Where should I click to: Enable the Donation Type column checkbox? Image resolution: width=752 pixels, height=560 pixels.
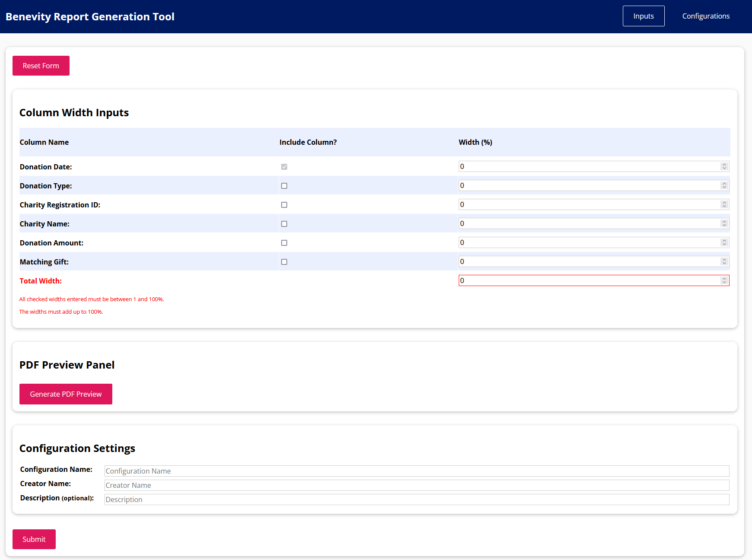(x=284, y=186)
